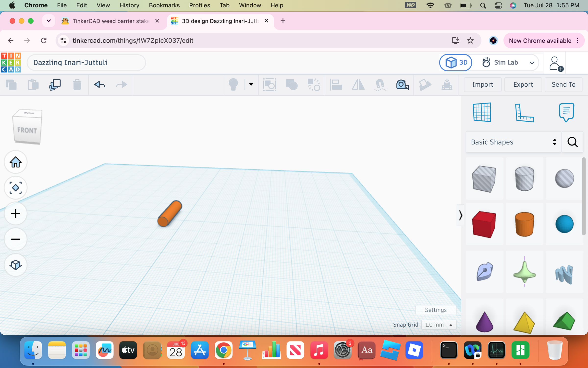Click the Paste icon in toolbar
The image size is (588, 368).
(x=33, y=85)
